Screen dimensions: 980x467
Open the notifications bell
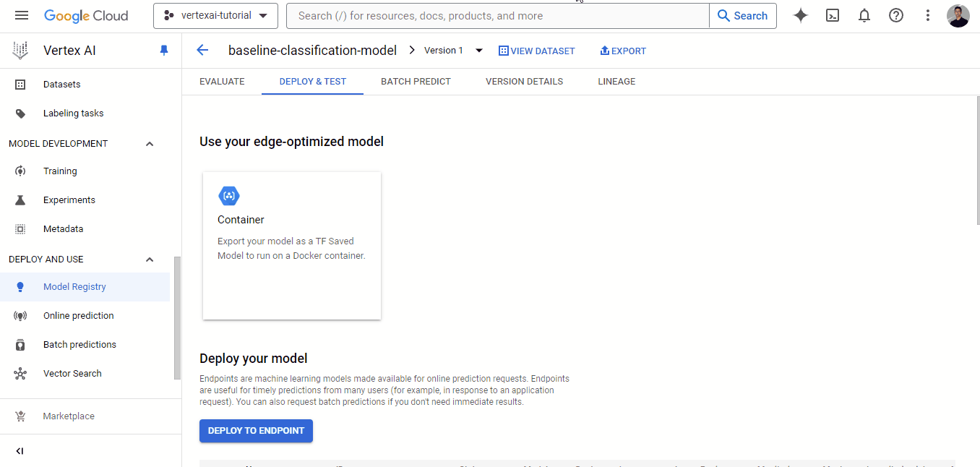pos(864,15)
